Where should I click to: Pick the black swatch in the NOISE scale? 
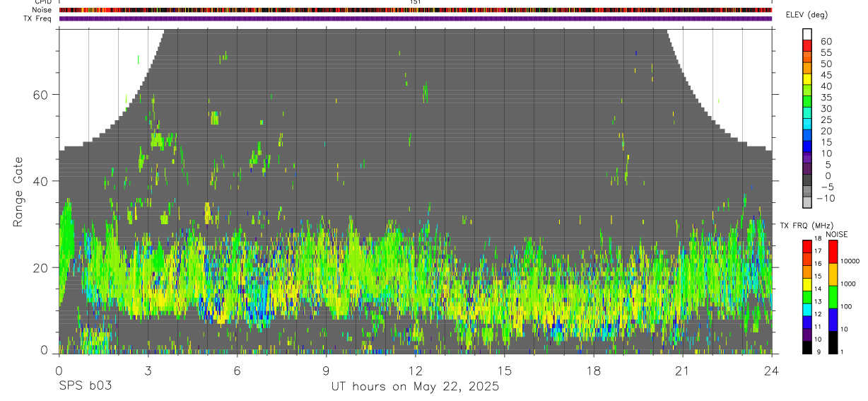click(x=833, y=342)
